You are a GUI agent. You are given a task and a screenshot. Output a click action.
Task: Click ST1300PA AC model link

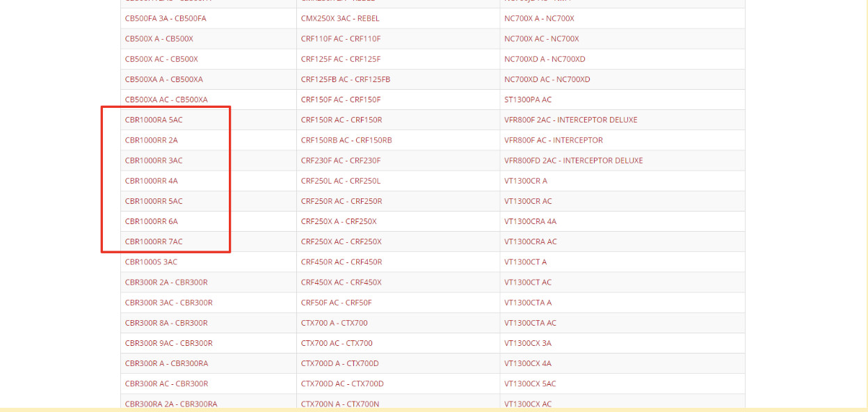(x=528, y=100)
